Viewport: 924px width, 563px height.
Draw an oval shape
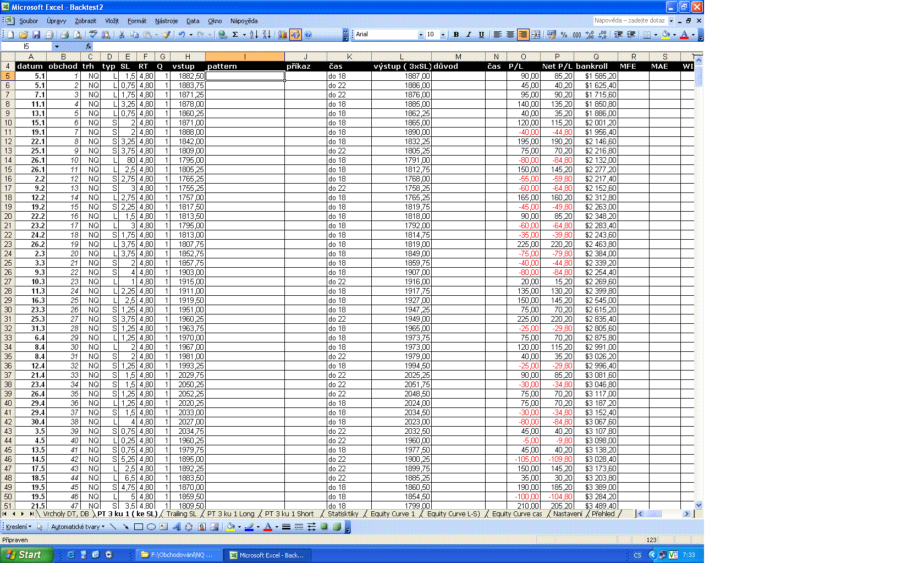[x=151, y=527]
